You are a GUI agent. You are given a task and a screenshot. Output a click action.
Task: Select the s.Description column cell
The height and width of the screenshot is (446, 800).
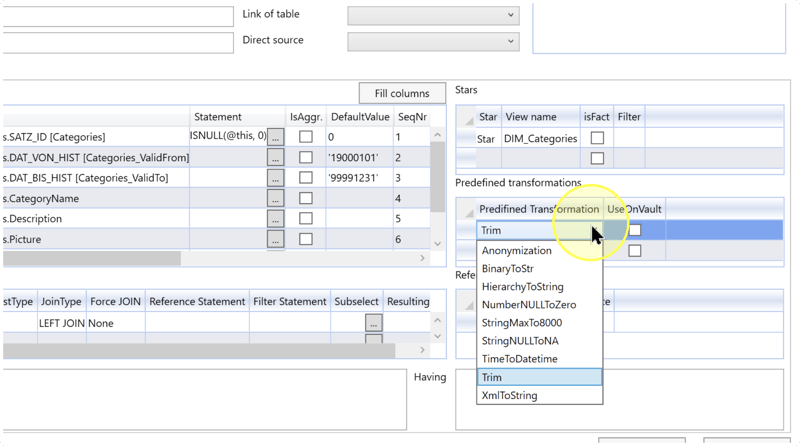[x=96, y=219]
